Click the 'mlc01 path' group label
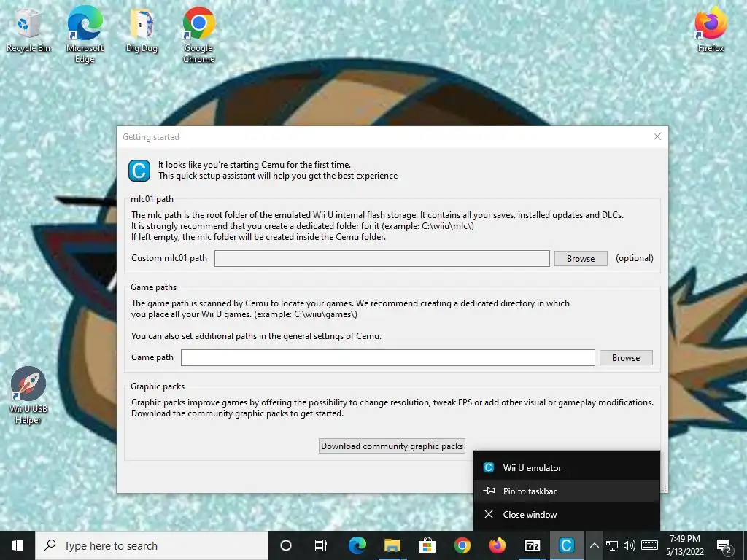The width and height of the screenshot is (747, 560). click(152, 199)
